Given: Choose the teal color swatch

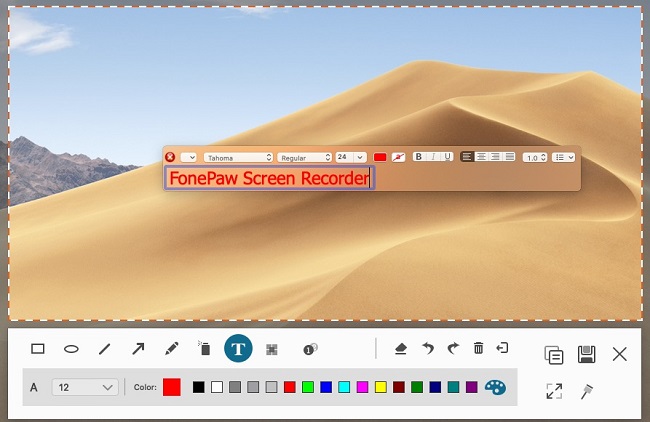Looking at the screenshot, I should click(454, 387).
